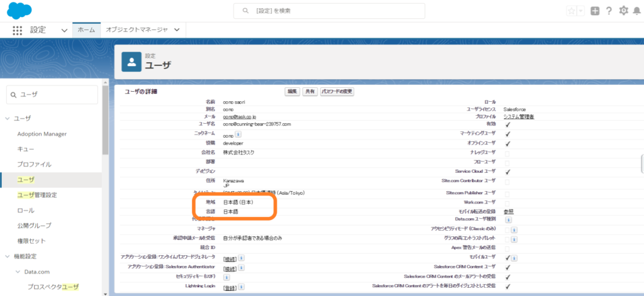644x296 pixels.
Task: Open the App Launcher dots grid
Action: [17, 30]
